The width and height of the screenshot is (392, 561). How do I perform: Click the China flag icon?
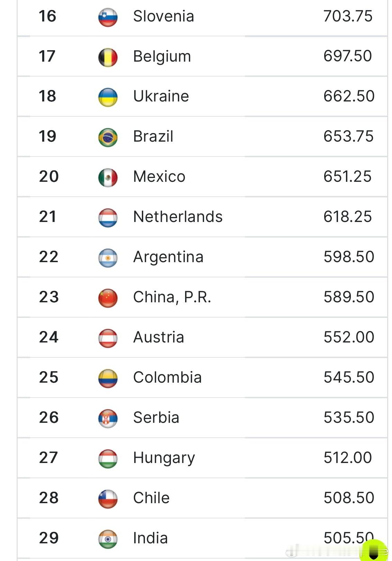(x=108, y=298)
